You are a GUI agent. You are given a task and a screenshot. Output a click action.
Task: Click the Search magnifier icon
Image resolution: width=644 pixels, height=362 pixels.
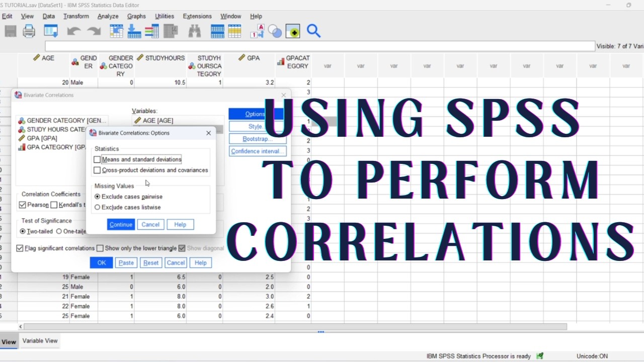313,31
